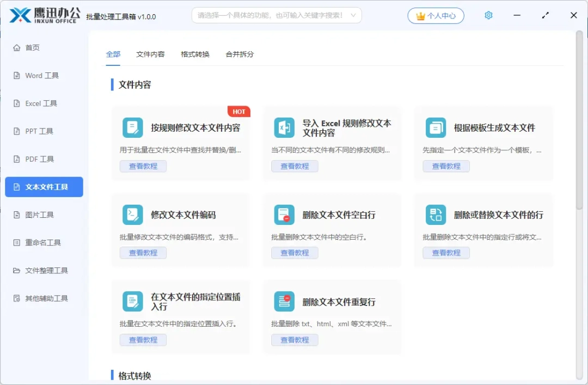Open the 个人中心 button
Screen dimensions: 588x385
tap(435, 15)
